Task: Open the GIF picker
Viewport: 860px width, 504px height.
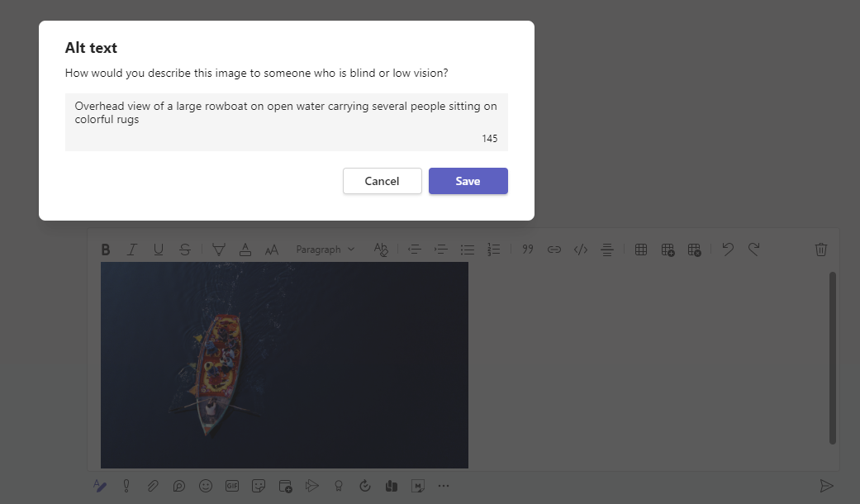Action: pos(232,486)
